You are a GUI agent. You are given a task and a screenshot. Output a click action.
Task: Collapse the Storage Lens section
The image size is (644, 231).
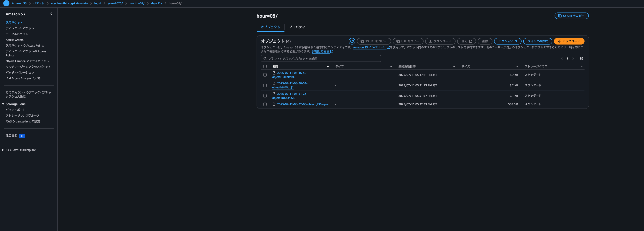(x=3, y=104)
